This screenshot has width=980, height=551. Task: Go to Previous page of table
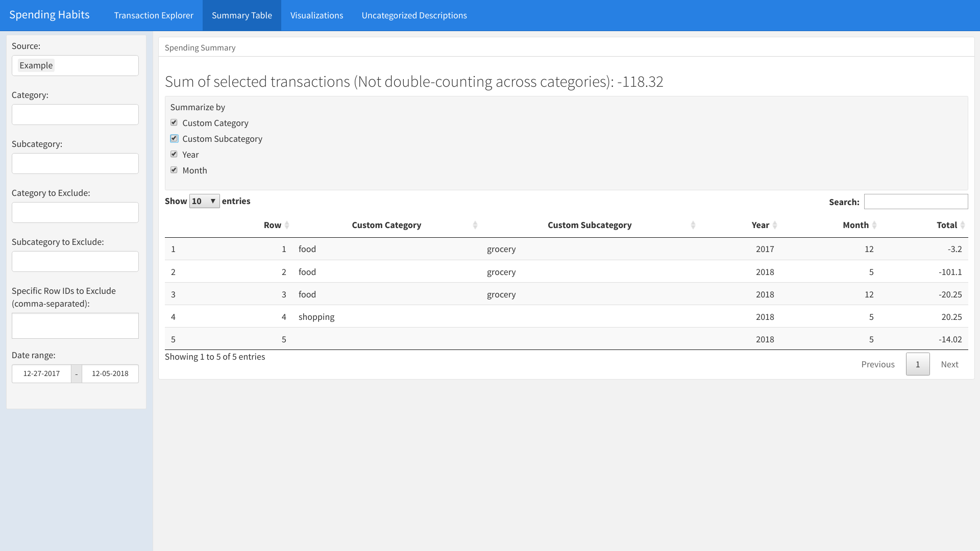click(878, 364)
